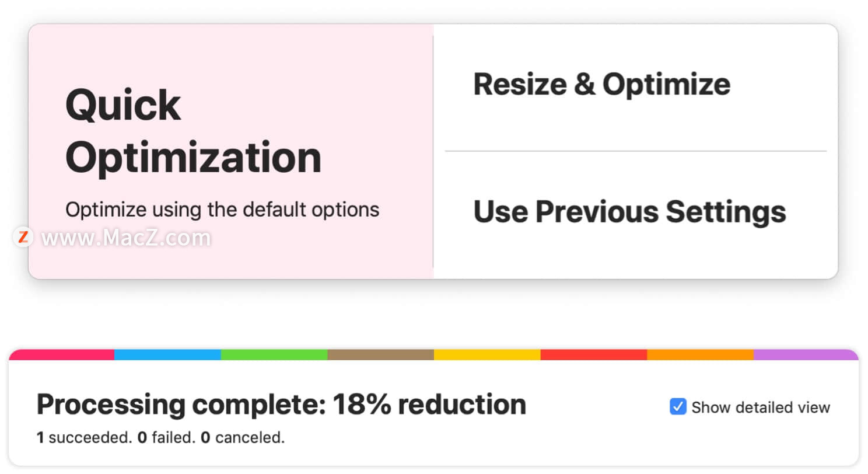868x474 pixels.
Task: Uncheck the Show detailed view checkbox
Action: tap(678, 407)
